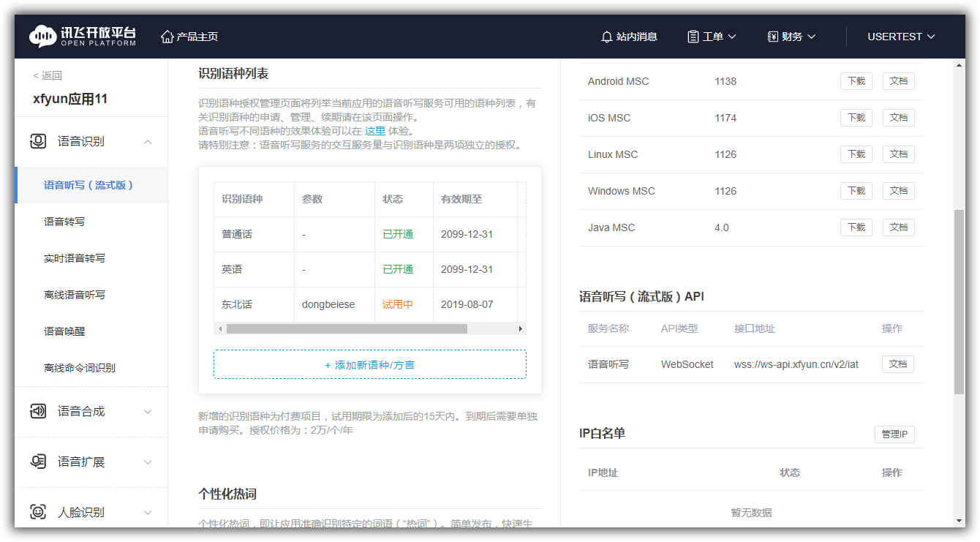
Task: Download the iOS MSC SDK
Action: [856, 118]
